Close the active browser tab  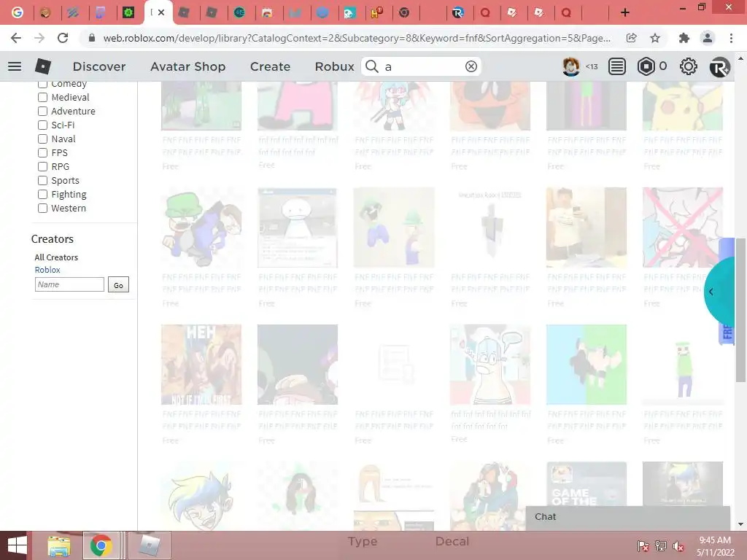pyautogui.click(x=161, y=12)
